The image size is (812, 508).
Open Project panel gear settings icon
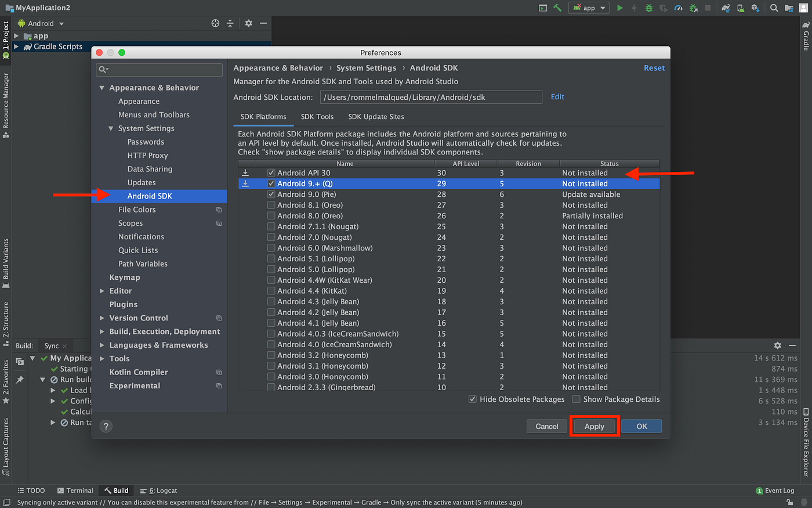click(248, 23)
